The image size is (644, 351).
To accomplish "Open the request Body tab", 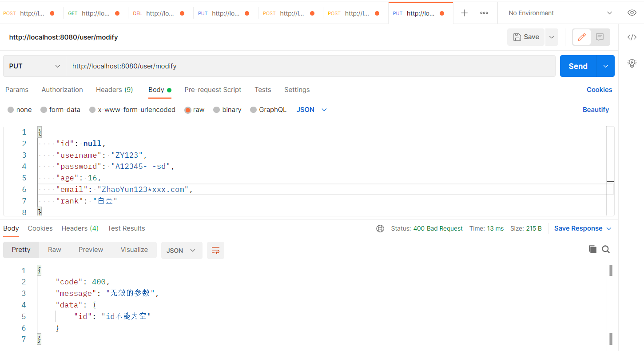I will (x=160, y=90).
